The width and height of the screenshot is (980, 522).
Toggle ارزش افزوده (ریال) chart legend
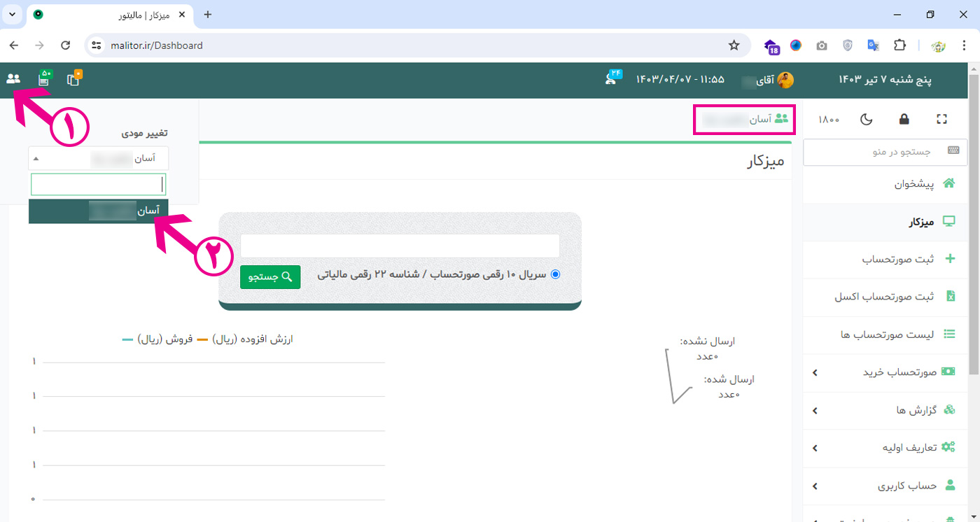[x=245, y=339]
